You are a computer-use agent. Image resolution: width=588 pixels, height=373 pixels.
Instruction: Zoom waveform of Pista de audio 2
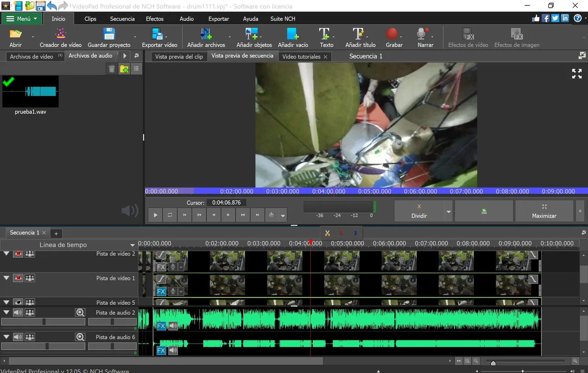[80, 313]
